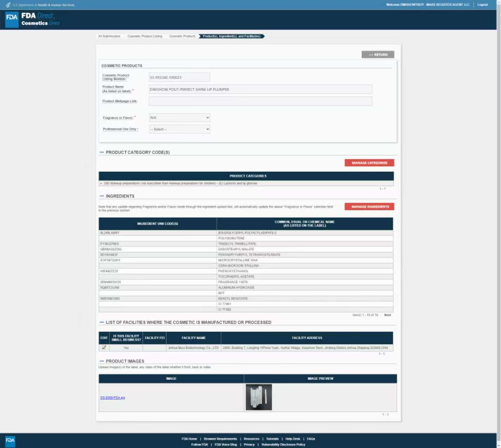Collapse the Ingredients section
The height and width of the screenshot is (448, 501).
click(102, 196)
